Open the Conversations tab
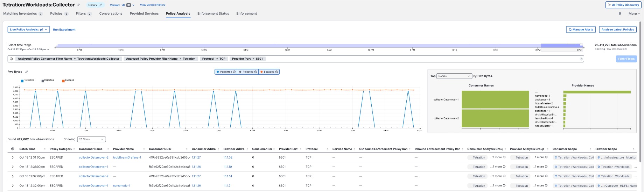 coord(111,14)
